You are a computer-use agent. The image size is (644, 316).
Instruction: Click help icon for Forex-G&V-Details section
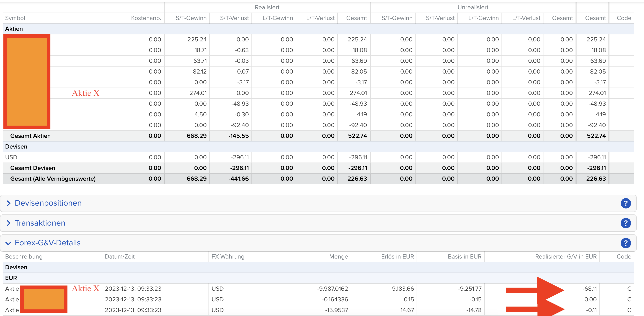pyautogui.click(x=625, y=243)
